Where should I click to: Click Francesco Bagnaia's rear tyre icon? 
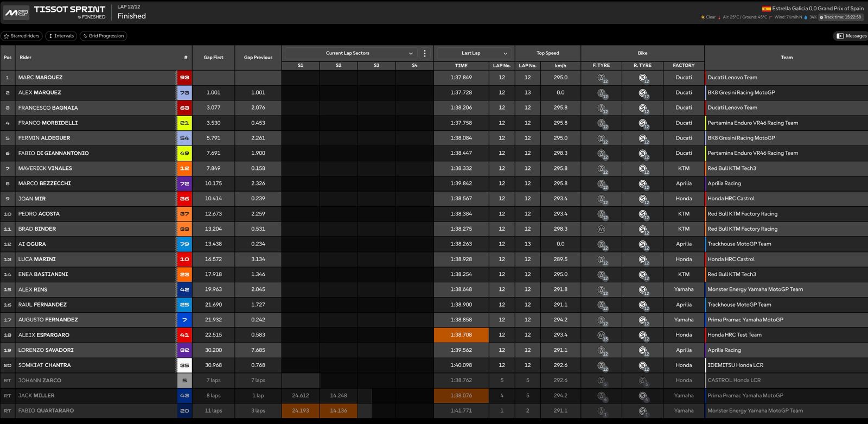tap(643, 109)
